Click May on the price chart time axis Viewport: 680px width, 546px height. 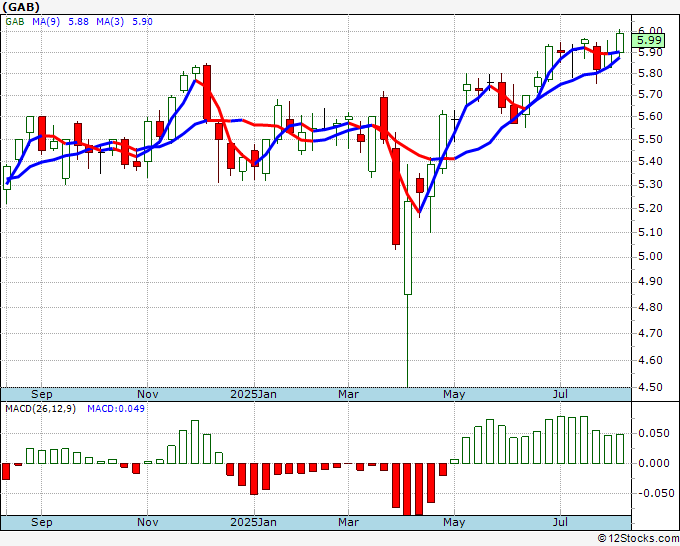[454, 394]
